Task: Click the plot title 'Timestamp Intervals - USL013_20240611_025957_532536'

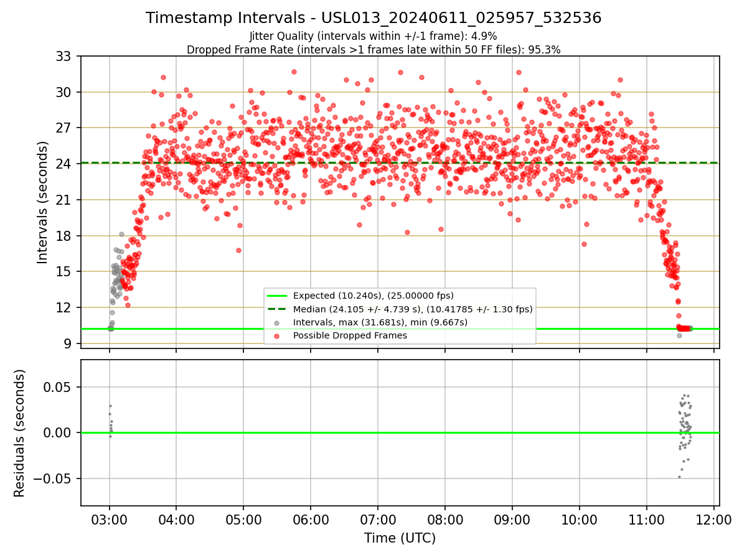Action: tap(374, 18)
